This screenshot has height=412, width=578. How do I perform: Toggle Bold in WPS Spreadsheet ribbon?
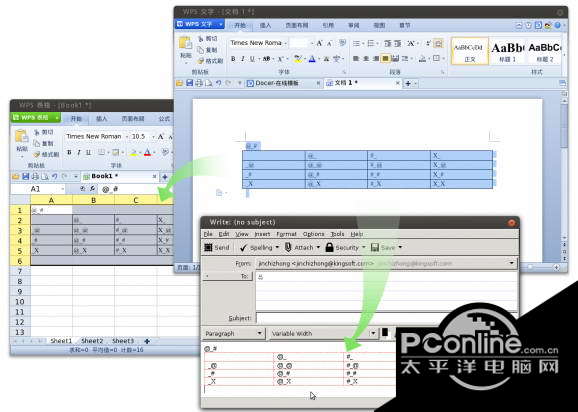69,152
